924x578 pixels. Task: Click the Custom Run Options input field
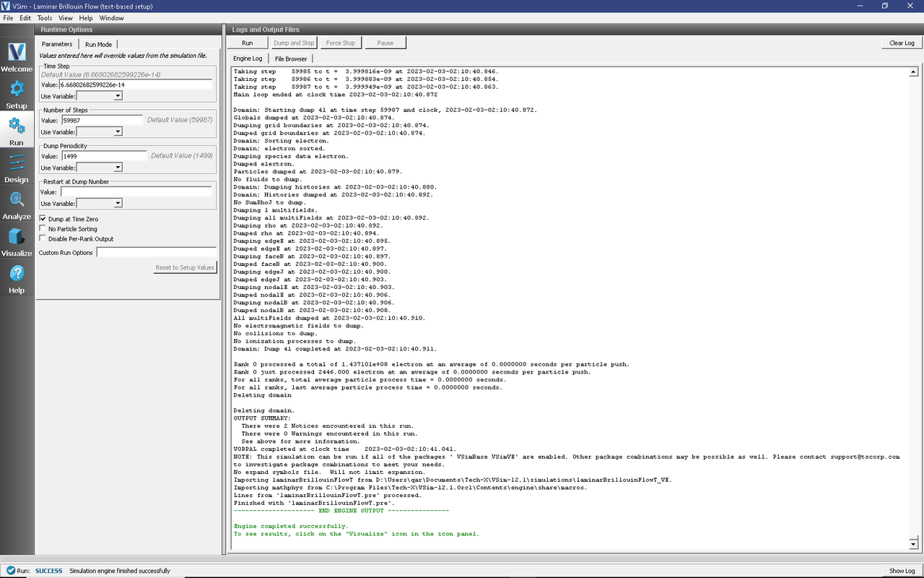[x=156, y=253]
